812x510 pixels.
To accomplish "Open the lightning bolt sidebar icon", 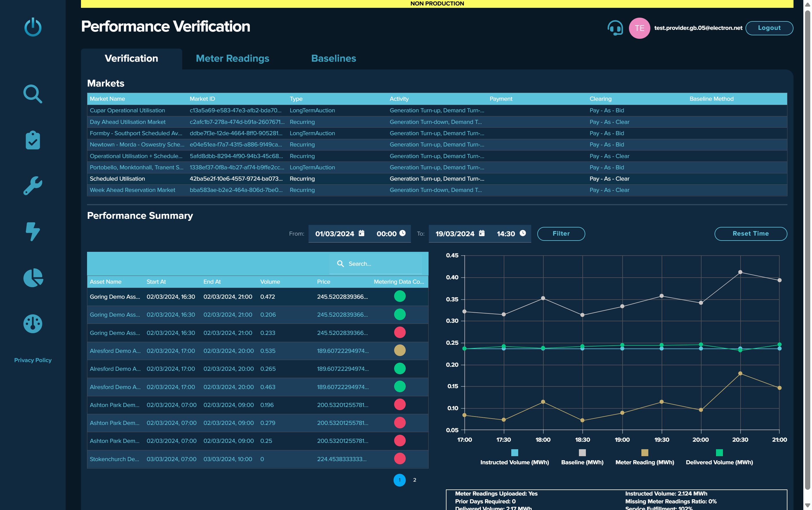I will [33, 231].
